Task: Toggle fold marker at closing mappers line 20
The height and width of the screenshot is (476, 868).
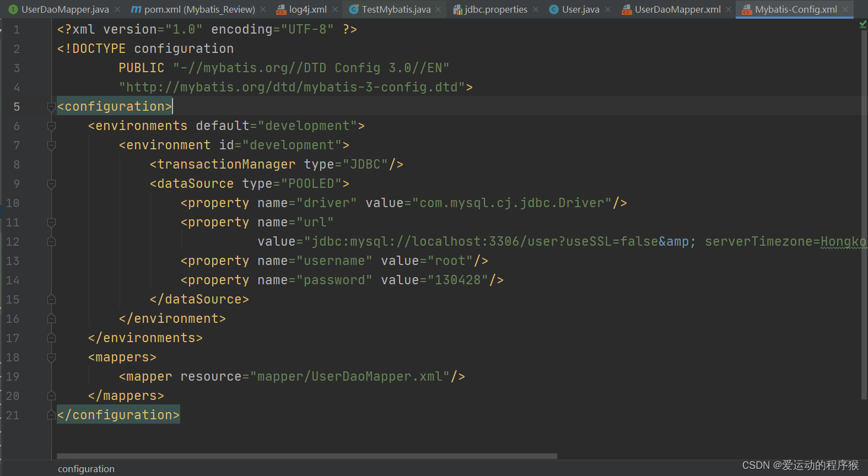Action: (x=51, y=396)
